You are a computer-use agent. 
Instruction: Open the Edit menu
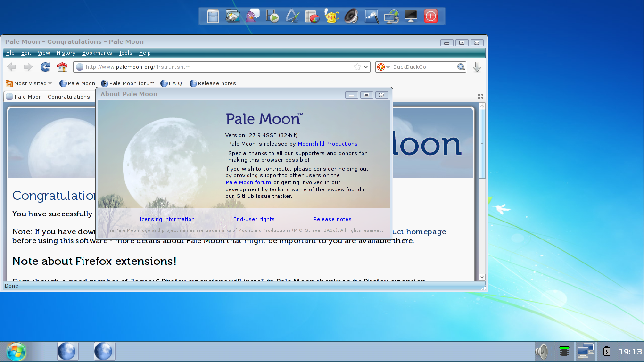click(26, 53)
